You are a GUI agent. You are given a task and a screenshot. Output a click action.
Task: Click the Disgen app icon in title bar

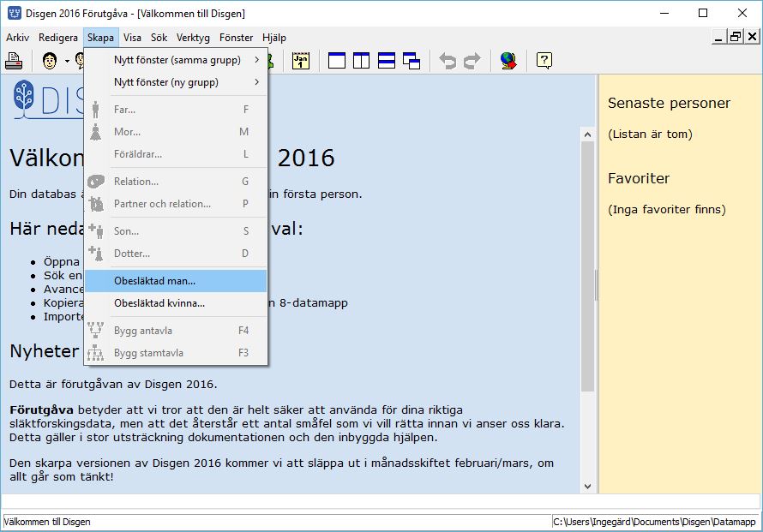tap(15, 13)
